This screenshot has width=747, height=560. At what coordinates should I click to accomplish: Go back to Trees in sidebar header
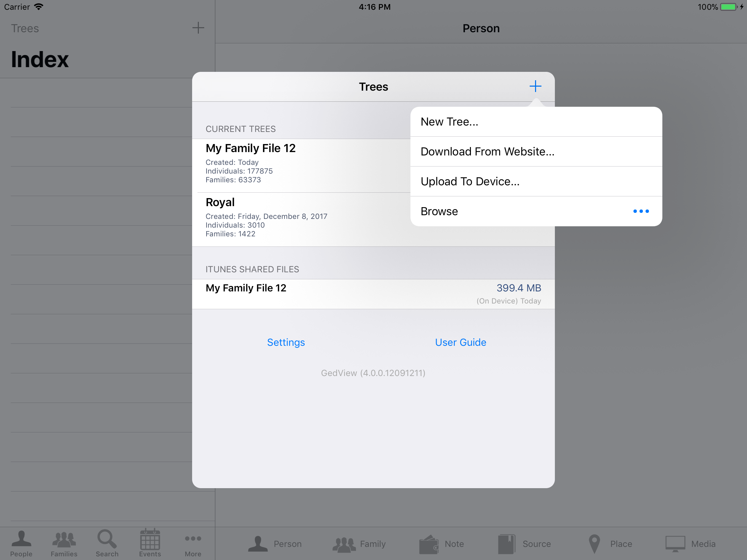click(x=25, y=28)
